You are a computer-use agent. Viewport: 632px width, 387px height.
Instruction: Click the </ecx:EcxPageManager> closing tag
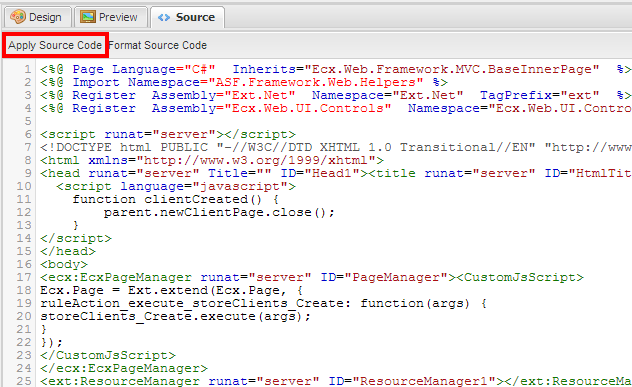point(124,368)
